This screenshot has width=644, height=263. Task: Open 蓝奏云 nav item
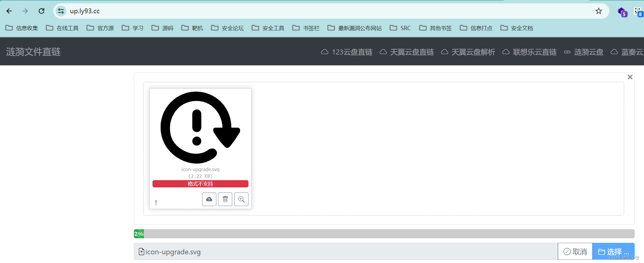click(627, 52)
